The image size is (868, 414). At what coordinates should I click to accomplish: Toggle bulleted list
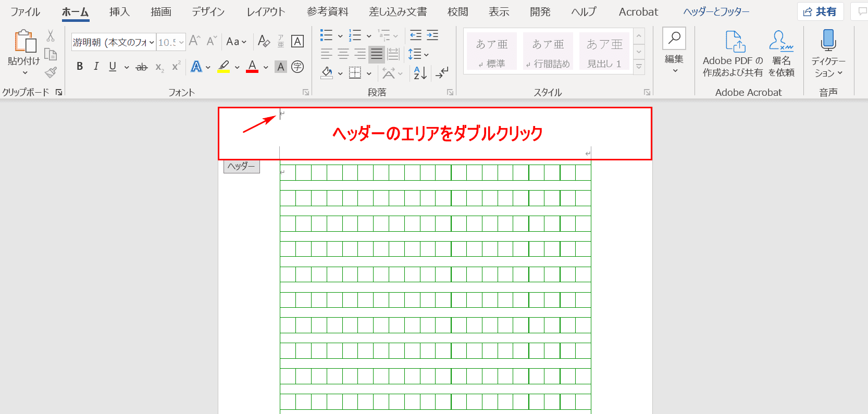point(327,35)
